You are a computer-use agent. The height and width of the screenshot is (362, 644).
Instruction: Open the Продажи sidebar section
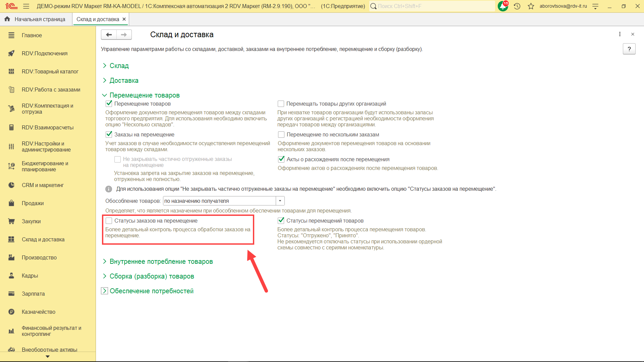[x=33, y=203]
